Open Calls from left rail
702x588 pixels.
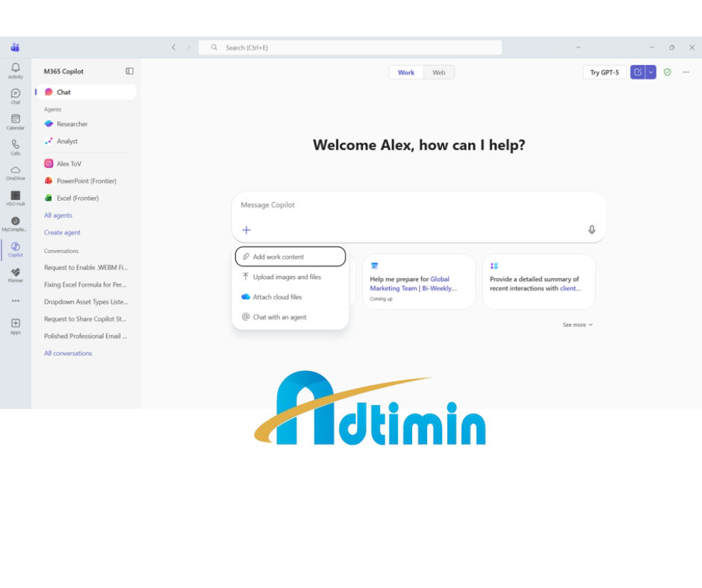16,146
